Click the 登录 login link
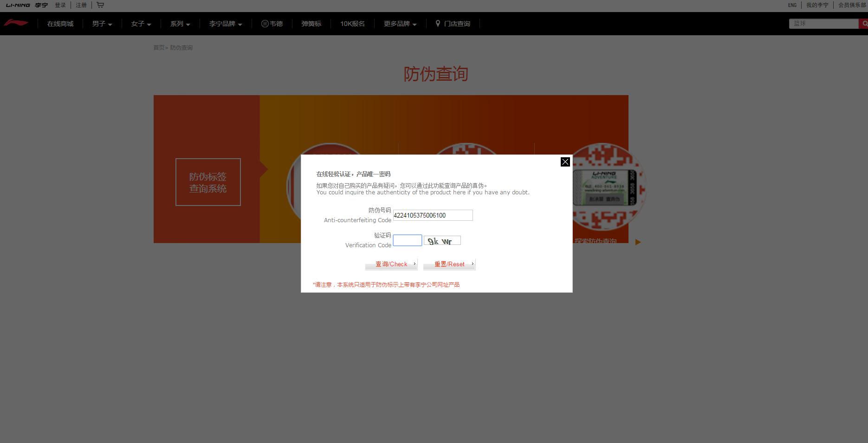 (60, 5)
